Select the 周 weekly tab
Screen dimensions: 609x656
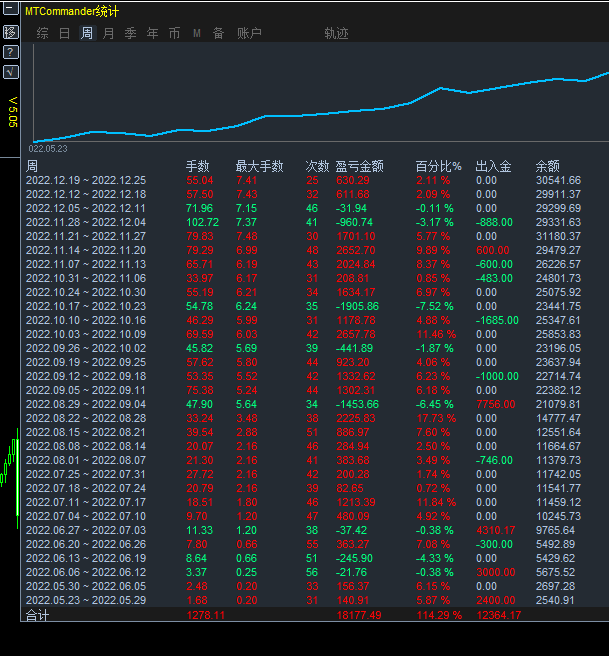click(87, 33)
